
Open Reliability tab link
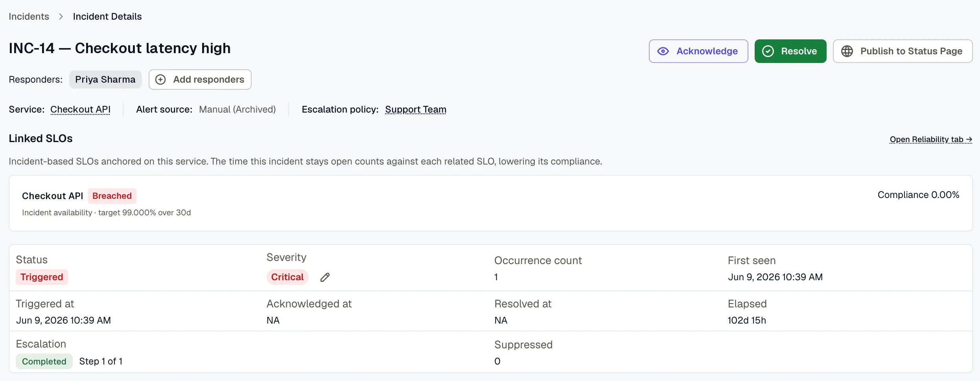tap(931, 139)
